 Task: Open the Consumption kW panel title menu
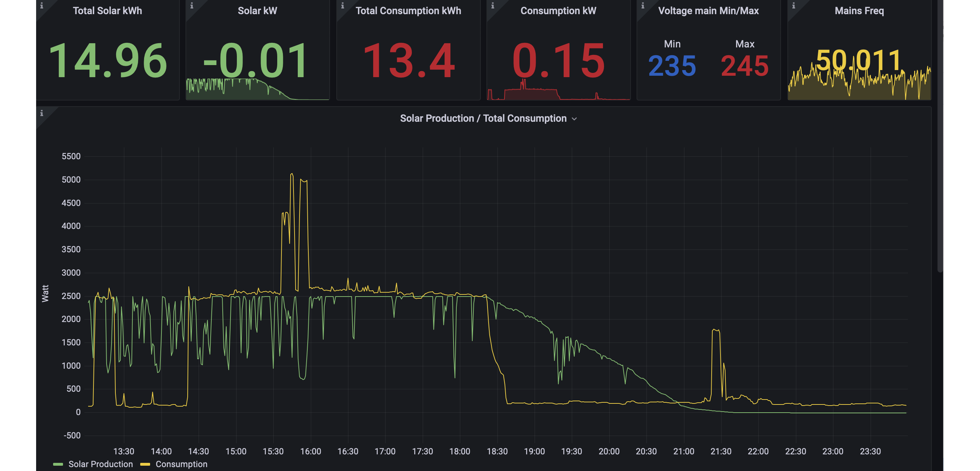(558, 11)
